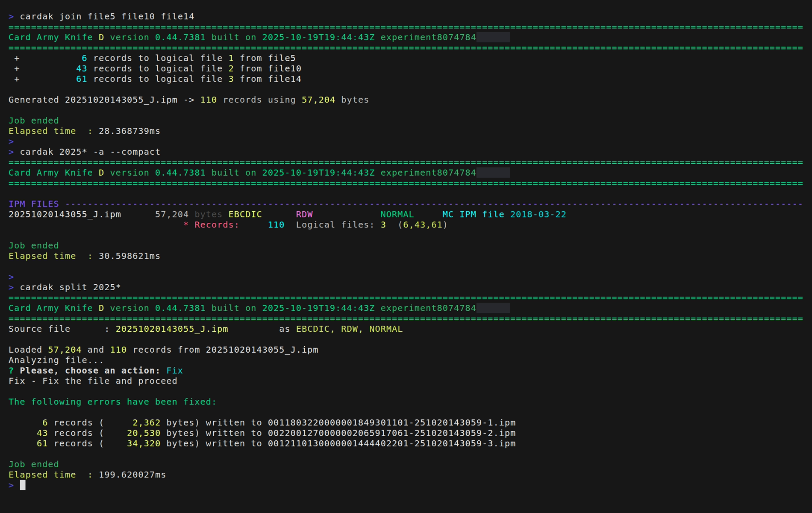
Task: Click the "cardak join file5 file10 file14" command
Action: point(107,17)
